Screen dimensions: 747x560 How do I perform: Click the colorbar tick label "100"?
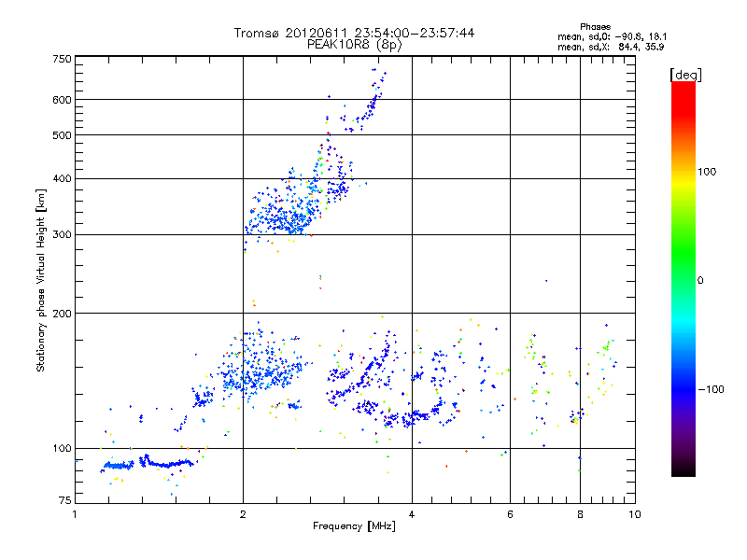coord(707,172)
